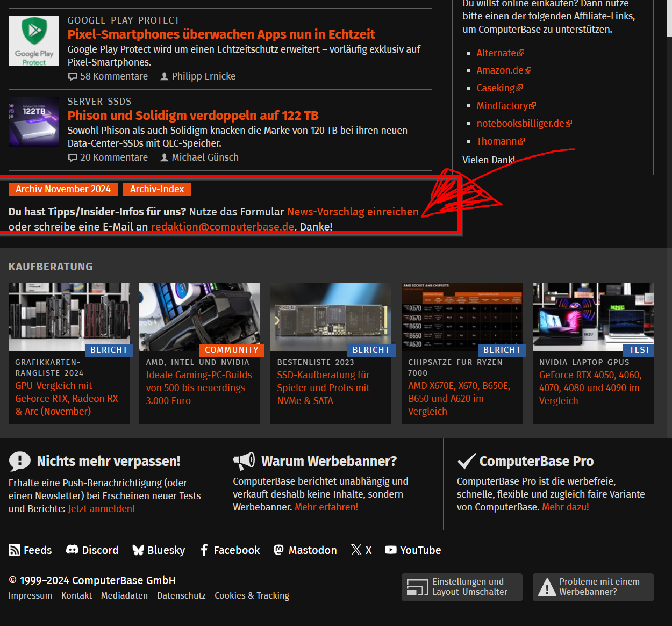Open Einstellungen und Layout-Umschalter button
672x626 pixels.
tap(462, 587)
